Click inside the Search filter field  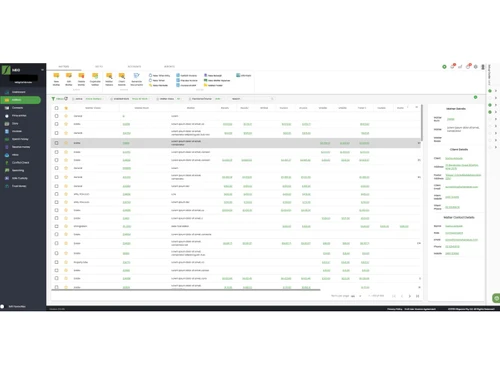[252, 99]
